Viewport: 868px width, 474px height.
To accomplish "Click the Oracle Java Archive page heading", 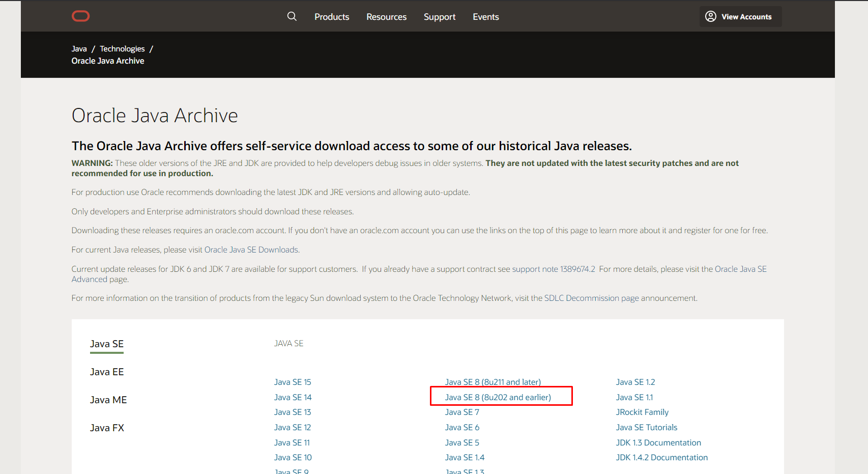I will click(155, 116).
